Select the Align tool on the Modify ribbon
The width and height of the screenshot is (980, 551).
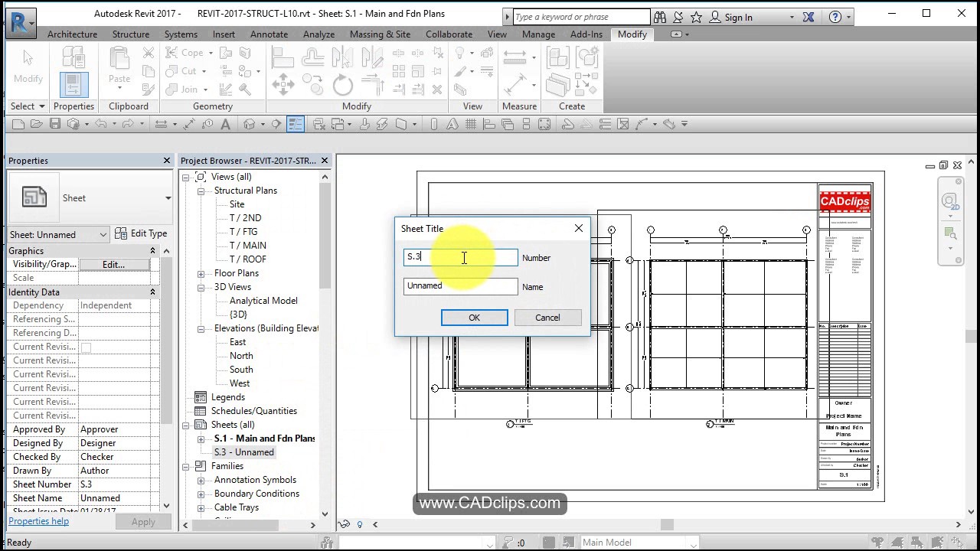(282, 57)
